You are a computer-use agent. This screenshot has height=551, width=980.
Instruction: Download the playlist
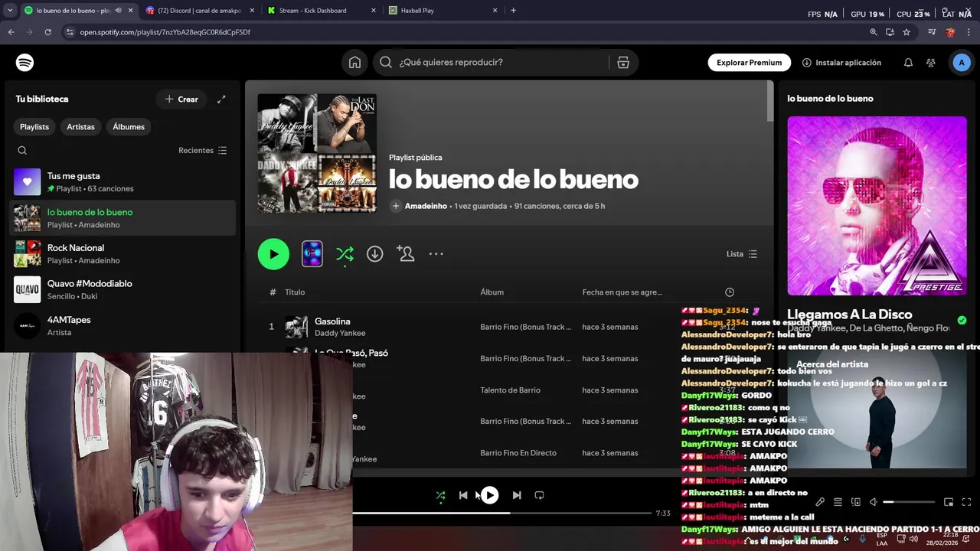(x=374, y=254)
